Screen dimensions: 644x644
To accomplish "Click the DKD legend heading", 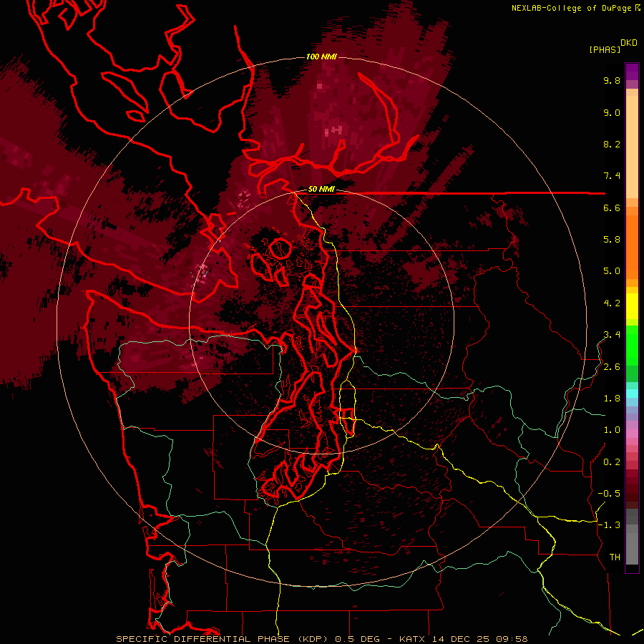I will pyautogui.click(x=629, y=43).
